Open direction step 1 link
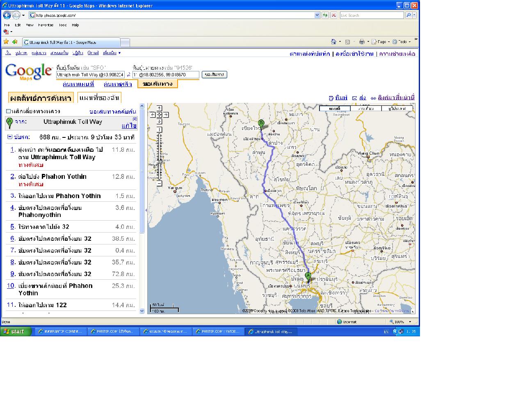The height and width of the screenshot is (420, 525). coord(13,150)
